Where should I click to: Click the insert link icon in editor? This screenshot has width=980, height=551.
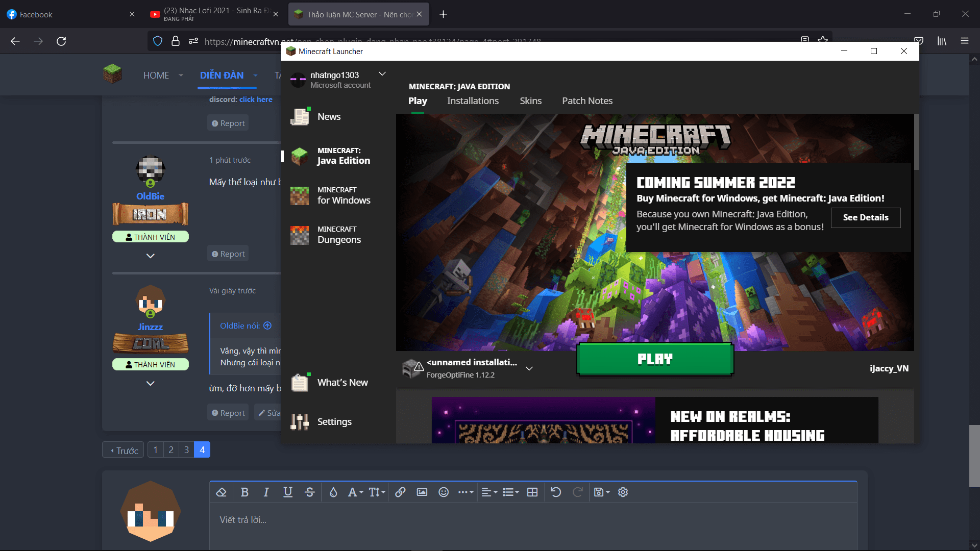click(x=400, y=492)
